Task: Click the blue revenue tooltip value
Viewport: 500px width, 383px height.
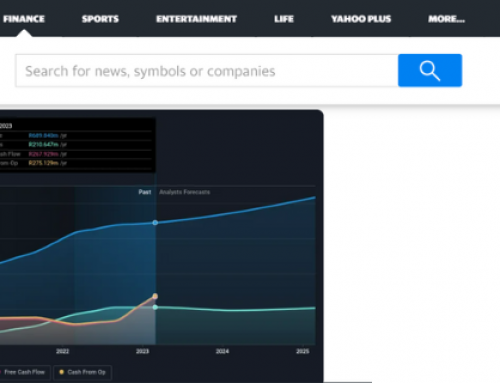Action: pos(43,135)
